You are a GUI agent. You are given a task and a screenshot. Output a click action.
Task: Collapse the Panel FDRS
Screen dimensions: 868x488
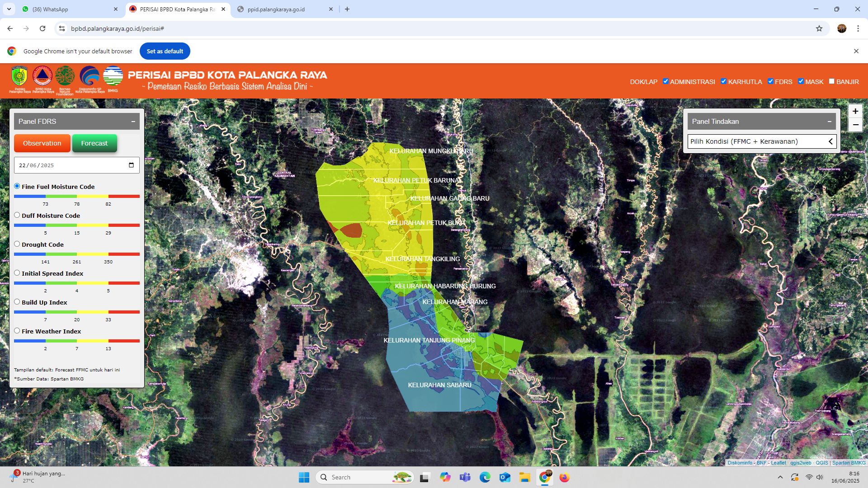point(133,122)
